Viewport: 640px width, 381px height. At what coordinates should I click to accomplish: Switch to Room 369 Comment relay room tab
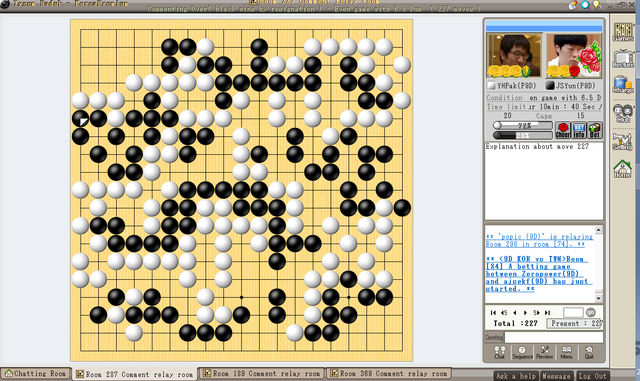(x=389, y=374)
